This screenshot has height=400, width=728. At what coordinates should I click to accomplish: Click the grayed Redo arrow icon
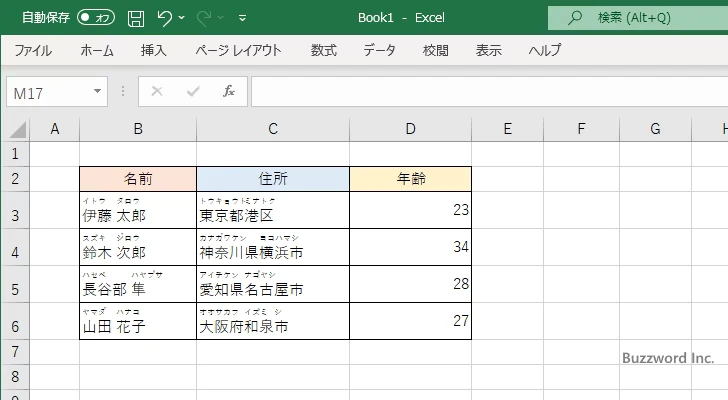coord(204,18)
